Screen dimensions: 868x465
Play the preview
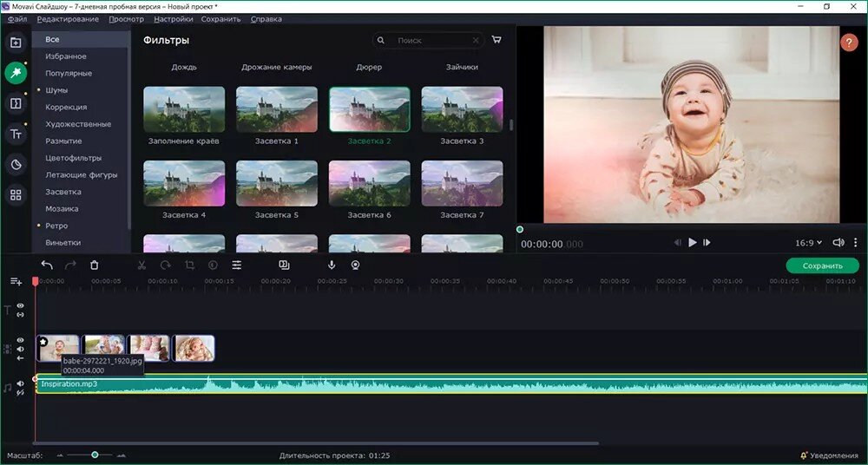pos(692,242)
